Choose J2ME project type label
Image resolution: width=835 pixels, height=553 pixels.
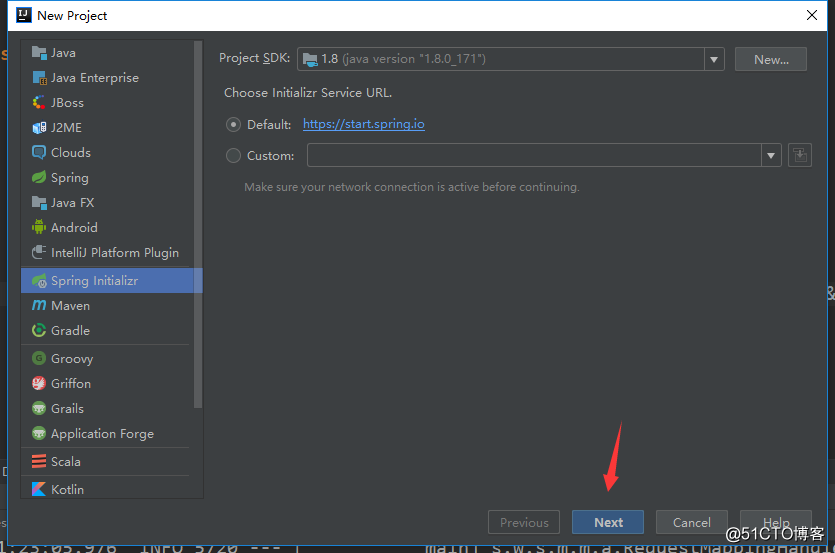[67, 128]
